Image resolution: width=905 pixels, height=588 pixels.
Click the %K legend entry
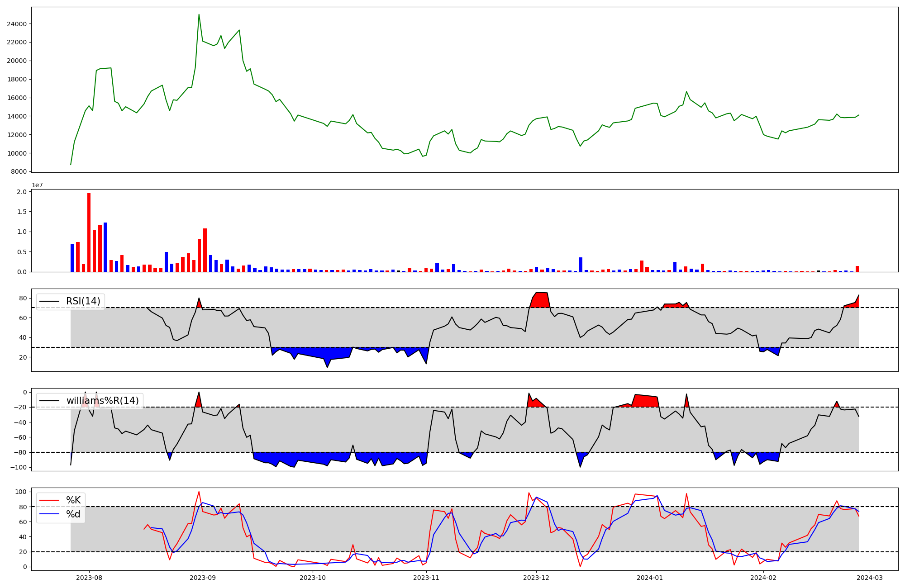tap(73, 500)
